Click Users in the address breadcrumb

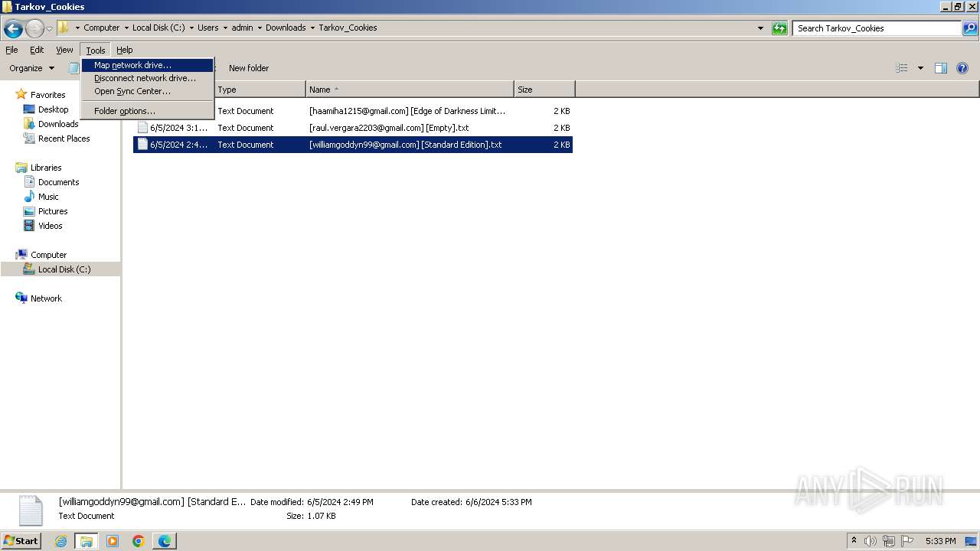click(207, 28)
